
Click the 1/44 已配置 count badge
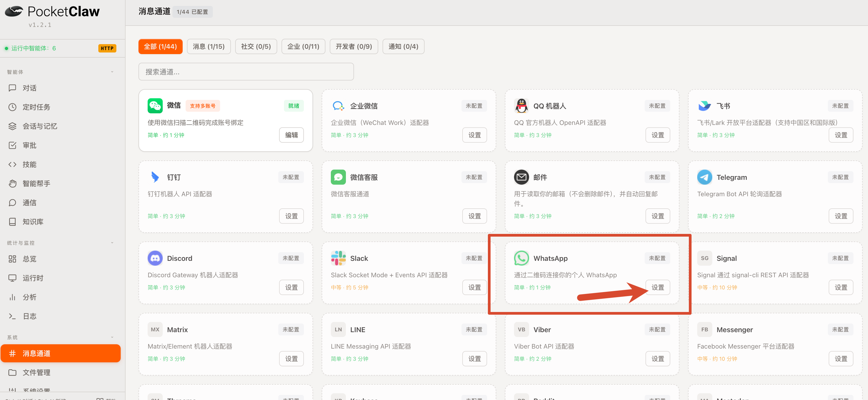pyautogui.click(x=192, y=12)
